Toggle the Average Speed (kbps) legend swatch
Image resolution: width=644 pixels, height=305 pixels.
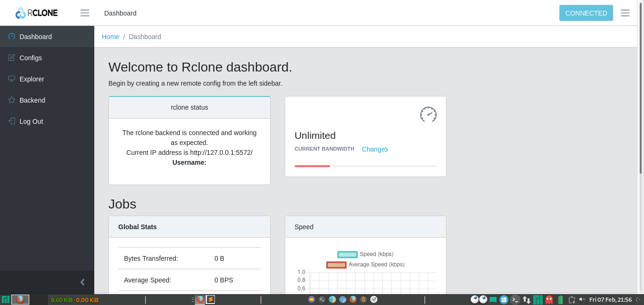point(336,265)
